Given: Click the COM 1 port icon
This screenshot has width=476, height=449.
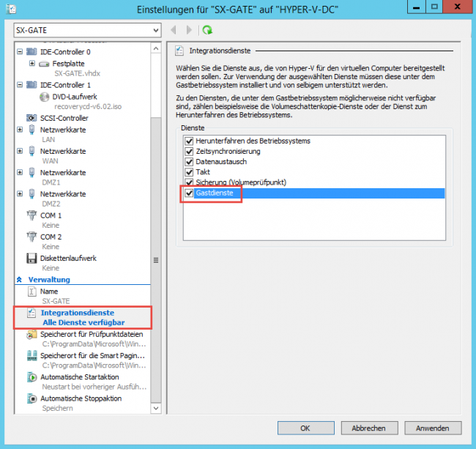Looking at the screenshot, I should [31, 215].
